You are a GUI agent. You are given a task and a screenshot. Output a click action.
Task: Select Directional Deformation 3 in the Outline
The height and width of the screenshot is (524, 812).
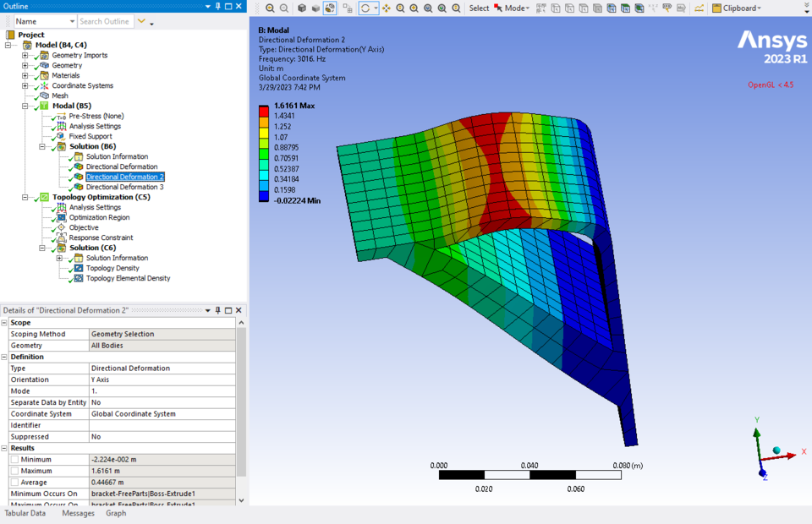coord(124,187)
